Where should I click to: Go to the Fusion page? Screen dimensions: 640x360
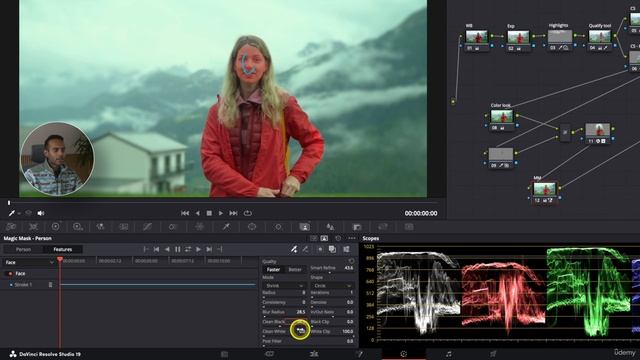(x=359, y=354)
